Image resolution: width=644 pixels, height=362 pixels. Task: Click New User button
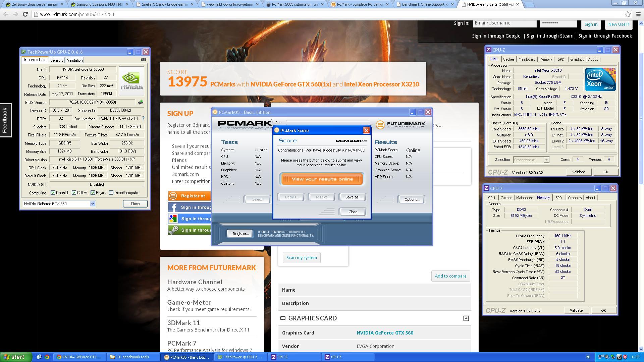619,24
